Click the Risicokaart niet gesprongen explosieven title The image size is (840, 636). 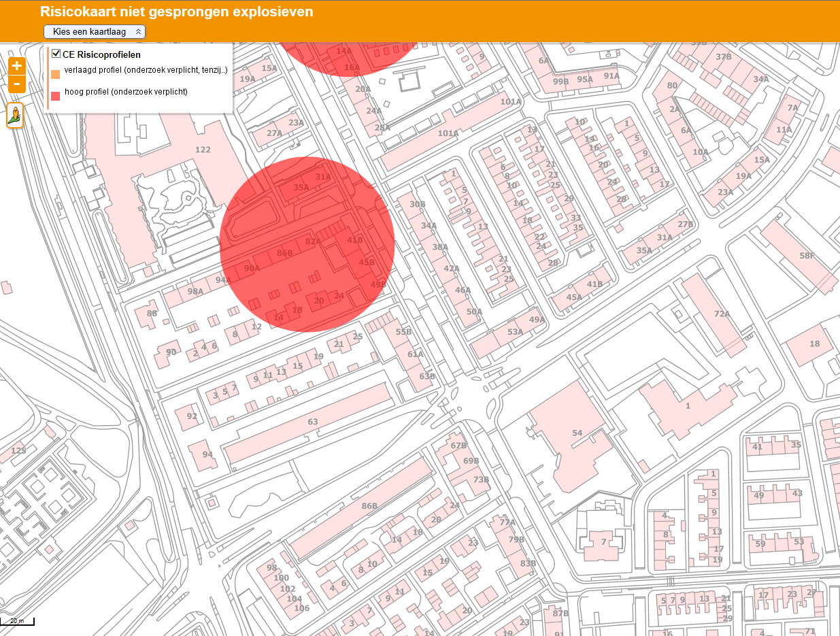click(175, 12)
